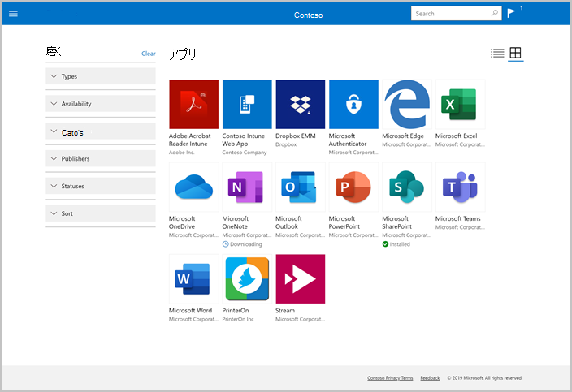Image resolution: width=572 pixels, height=392 pixels.
Task: Open Microsoft Teams app icon
Action: [x=460, y=187]
